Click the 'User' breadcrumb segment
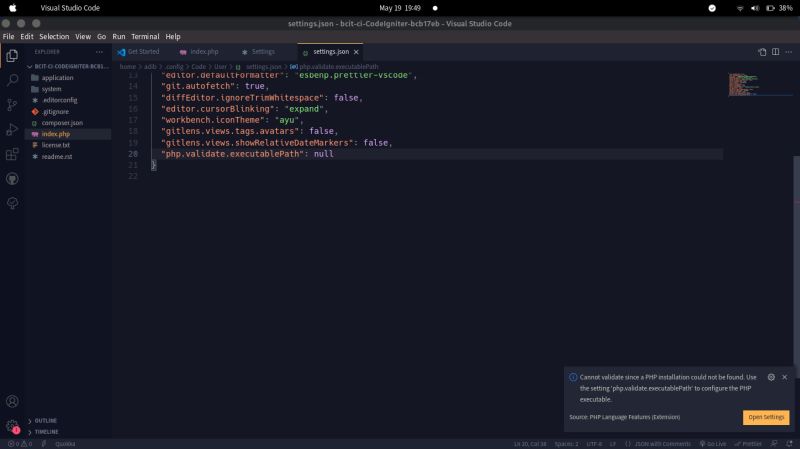Viewport: 800px width, 449px height. point(220,67)
